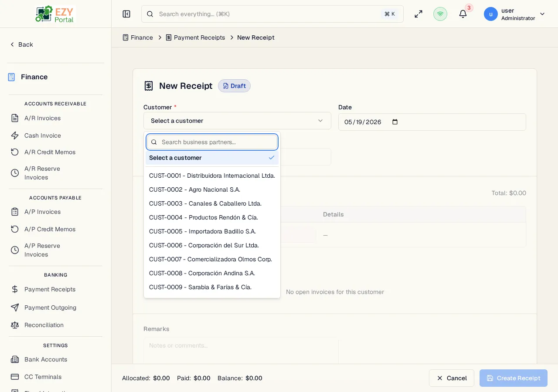
Task: Click the receipt icon beside New Receipt title
Action: [149, 86]
